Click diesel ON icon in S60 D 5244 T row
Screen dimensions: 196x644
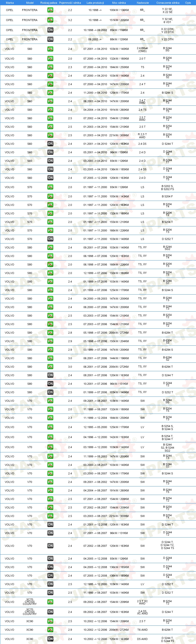pyautogui.click(x=50, y=144)
